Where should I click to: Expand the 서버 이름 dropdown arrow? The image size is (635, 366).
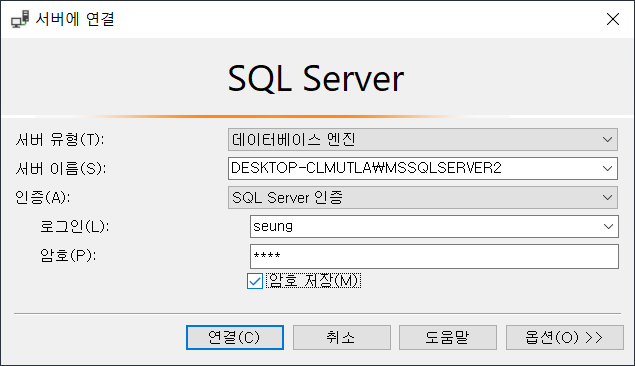click(x=607, y=168)
